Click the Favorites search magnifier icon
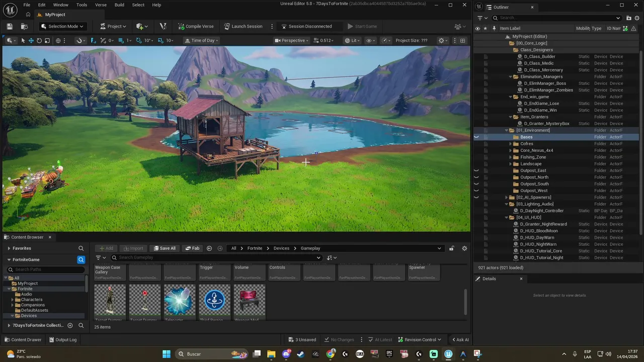 pos(81,248)
